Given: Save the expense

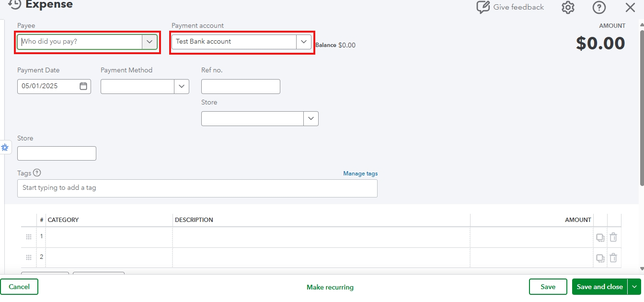Looking at the screenshot, I should point(548,287).
